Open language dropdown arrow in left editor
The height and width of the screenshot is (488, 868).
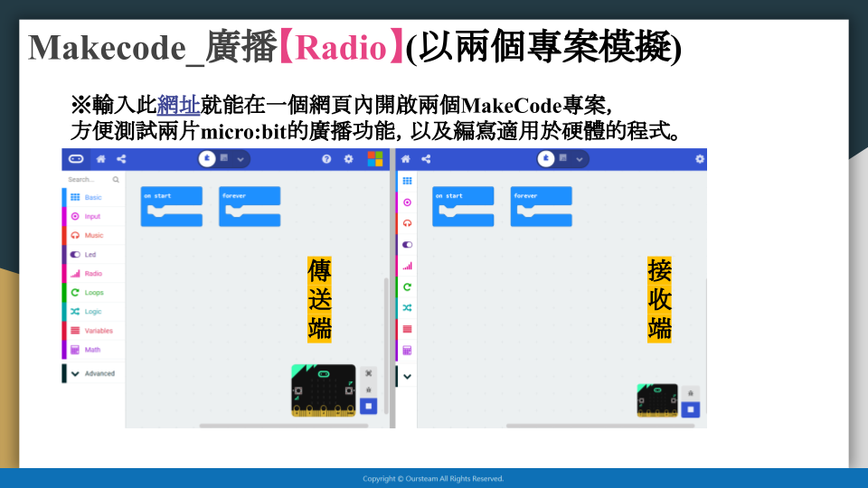point(241,159)
